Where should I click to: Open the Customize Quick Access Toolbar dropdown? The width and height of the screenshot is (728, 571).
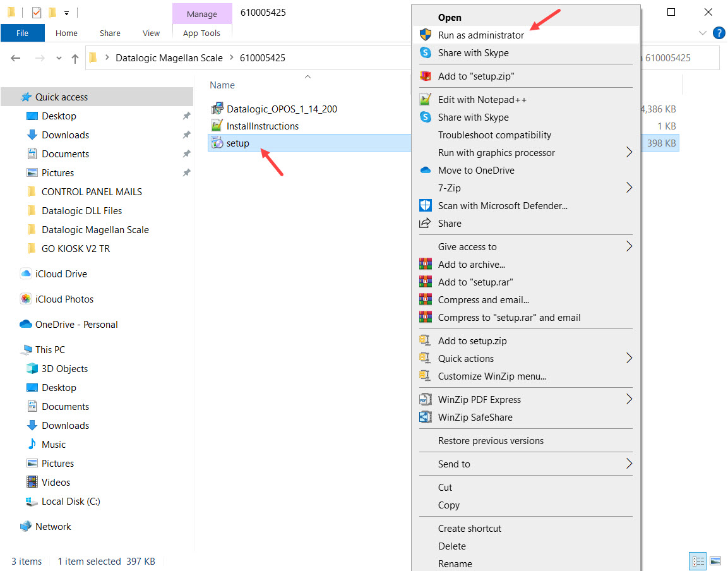coord(67,13)
